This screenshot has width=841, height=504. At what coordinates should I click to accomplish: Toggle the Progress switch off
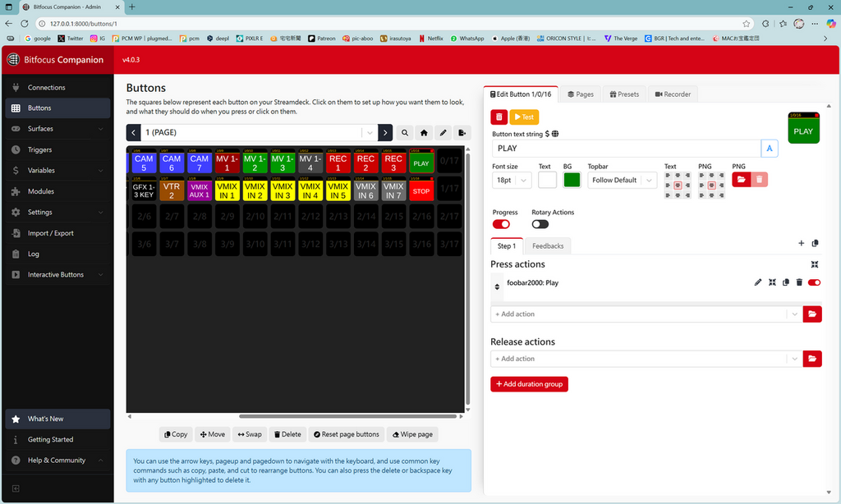tap(501, 224)
